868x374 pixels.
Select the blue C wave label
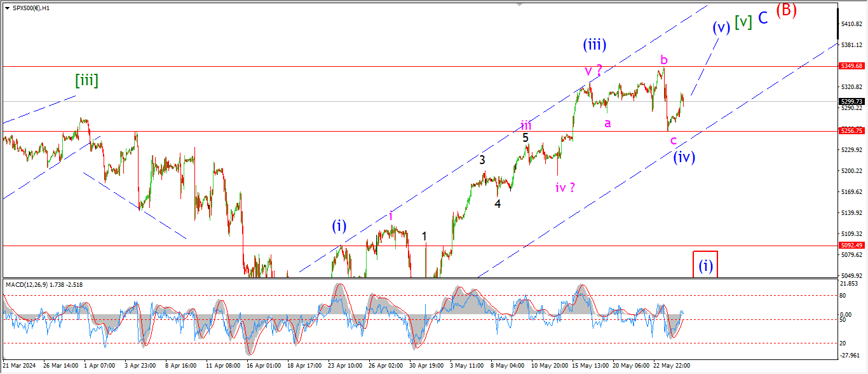(763, 18)
